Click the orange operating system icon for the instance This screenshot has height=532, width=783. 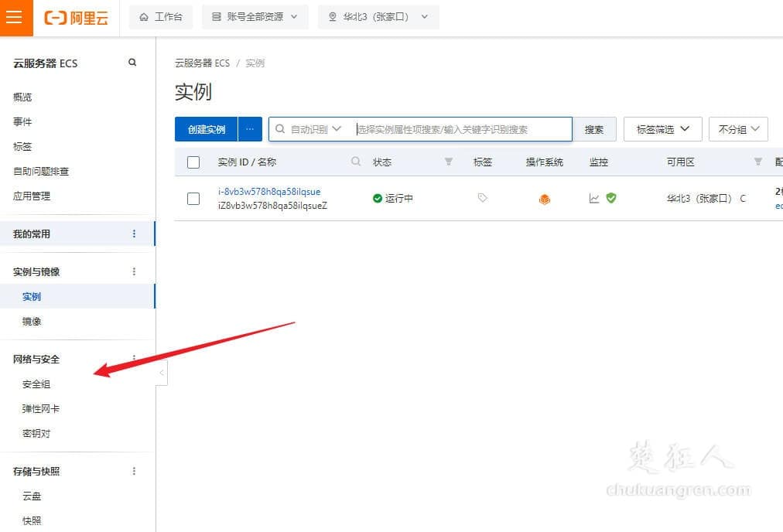click(x=545, y=199)
